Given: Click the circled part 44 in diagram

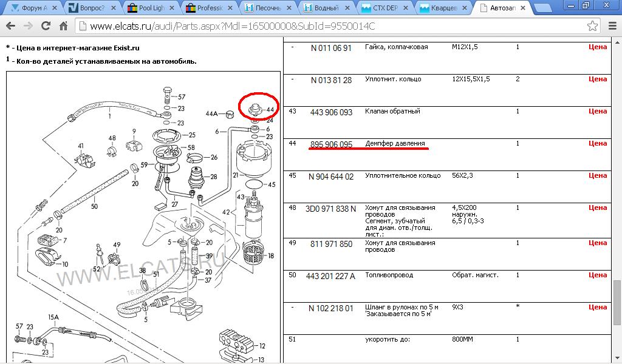Looking at the screenshot, I should click(258, 109).
